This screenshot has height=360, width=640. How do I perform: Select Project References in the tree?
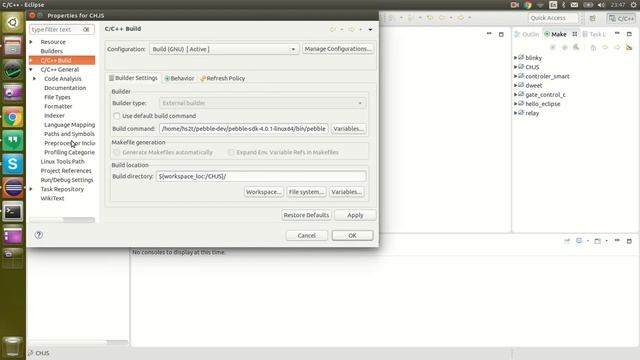click(x=66, y=171)
